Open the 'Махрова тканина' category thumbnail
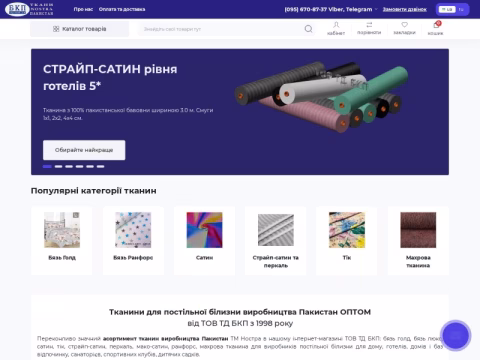Screen dimensions: 480x360 click(418, 230)
